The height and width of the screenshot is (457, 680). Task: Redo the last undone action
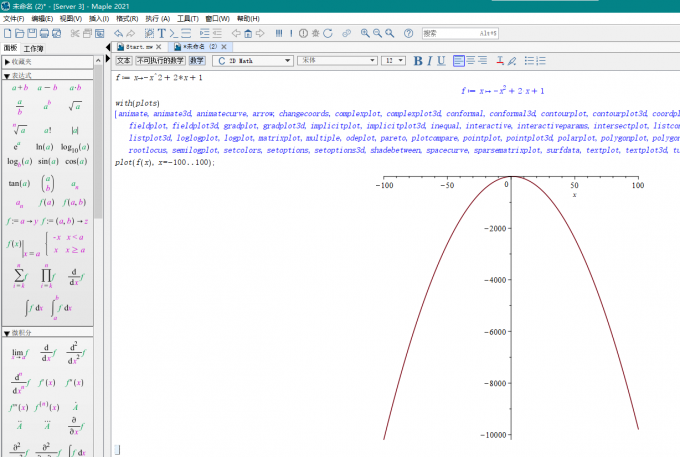131,33
